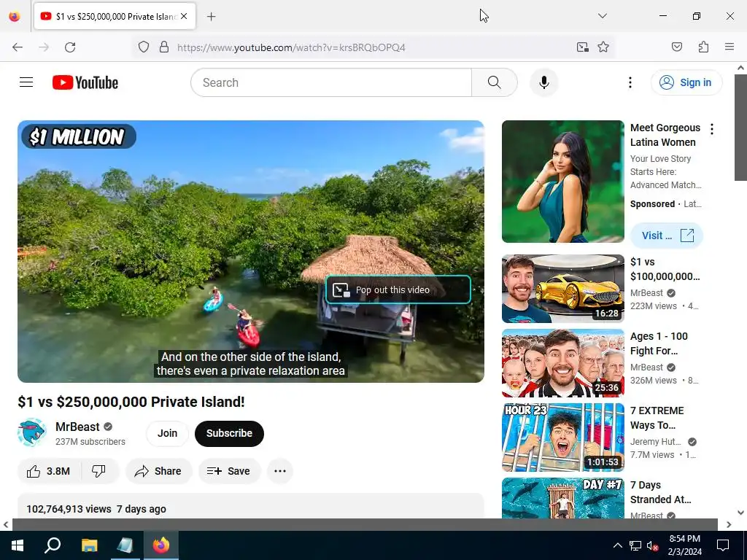
Task: Open the YouTube hamburger guide menu
Action: (x=26, y=82)
